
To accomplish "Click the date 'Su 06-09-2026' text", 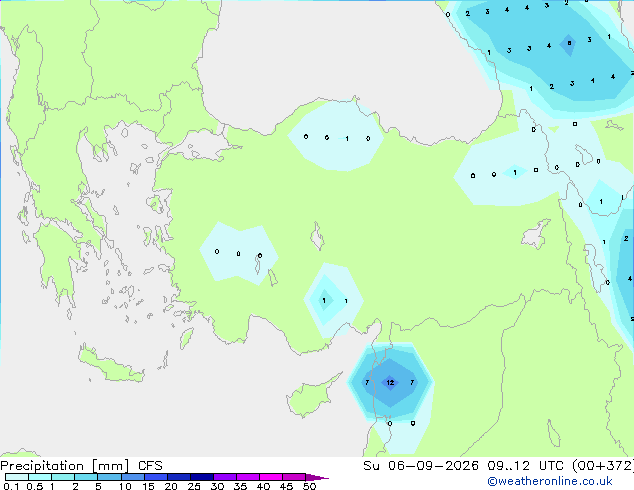I will click(421, 466).
